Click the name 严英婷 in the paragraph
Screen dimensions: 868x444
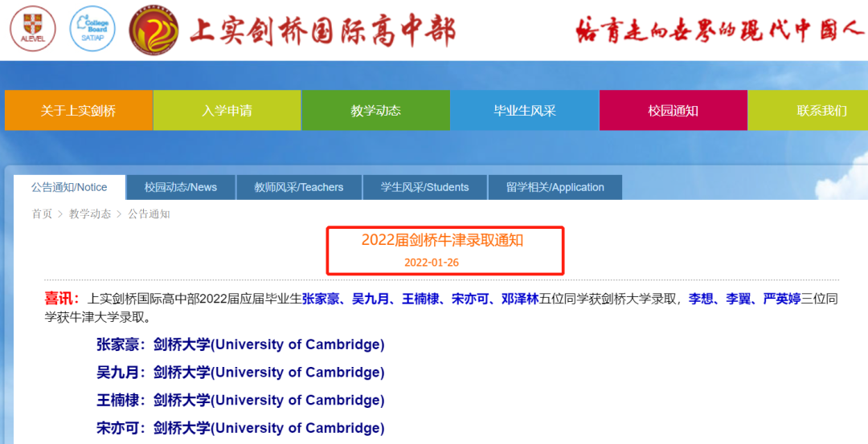782,299
